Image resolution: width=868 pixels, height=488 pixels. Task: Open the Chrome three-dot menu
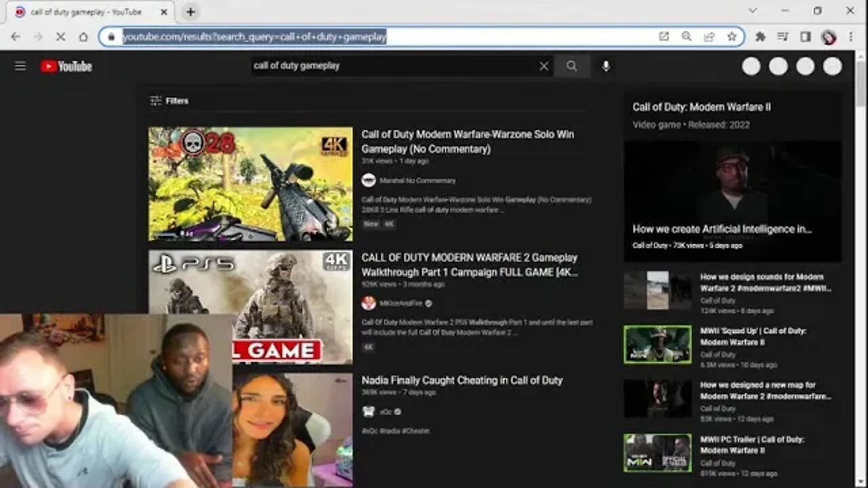click(x=850, y=37)
